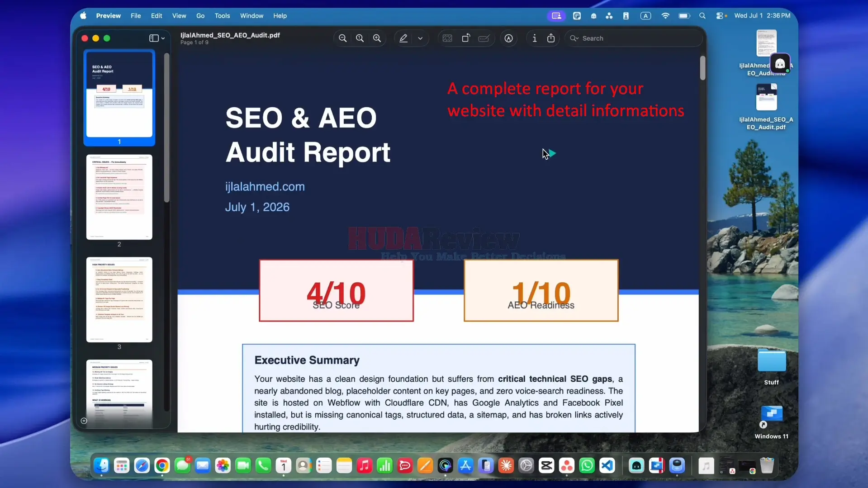Screen dimensions: 868x488
Task: Open the File menu
Action: click(x=136, y=16)
